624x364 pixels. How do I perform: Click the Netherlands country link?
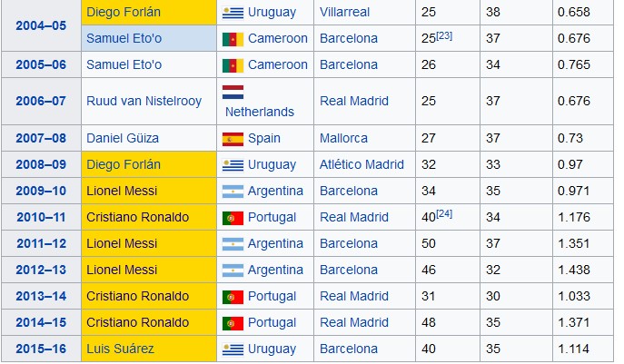tap(260, 112)
